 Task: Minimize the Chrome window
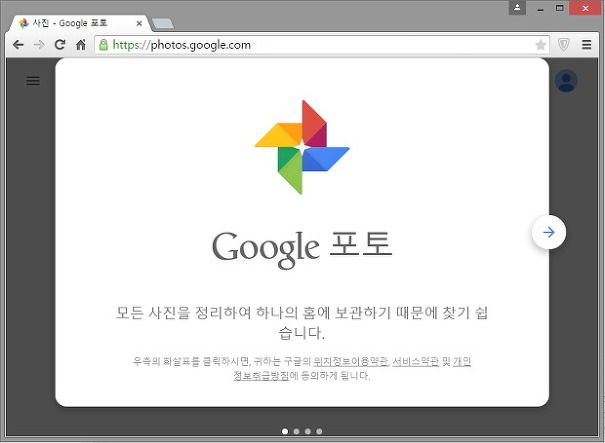(x=540, y=8)
